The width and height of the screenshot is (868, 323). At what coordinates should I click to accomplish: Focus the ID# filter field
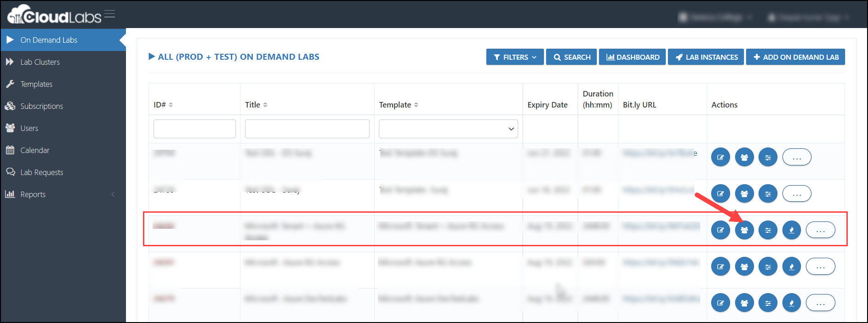[x=194, y=129]
